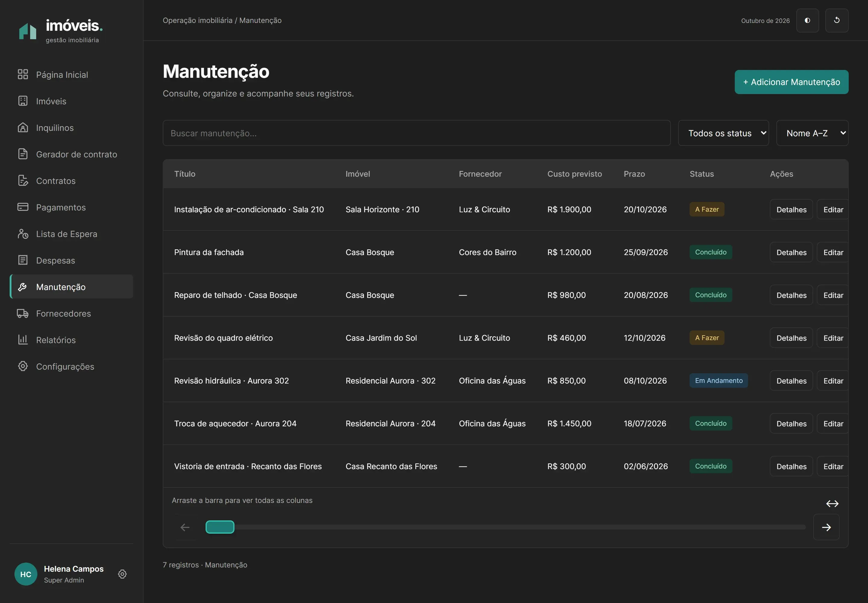Click the Fornecedores truck icon
This screenshot has width=868, height=603.
tap(23, 313)
